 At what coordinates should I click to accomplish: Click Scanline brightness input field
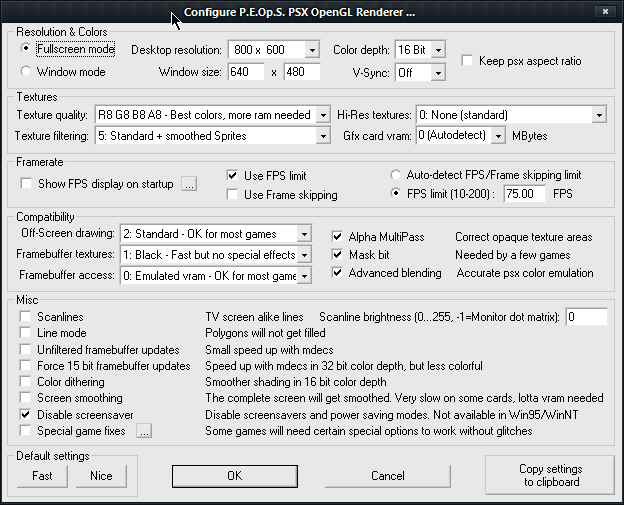click(x=587, y=317)
